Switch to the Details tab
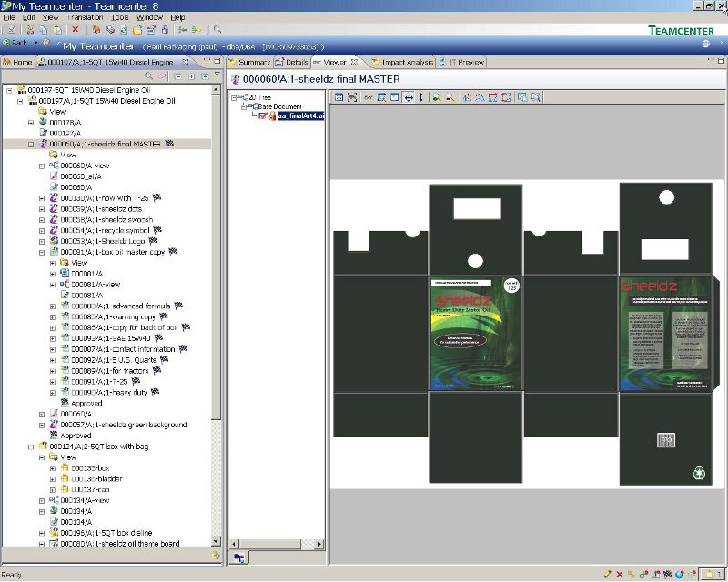Viewport: 728px width, 582px height. click(291, 62)
